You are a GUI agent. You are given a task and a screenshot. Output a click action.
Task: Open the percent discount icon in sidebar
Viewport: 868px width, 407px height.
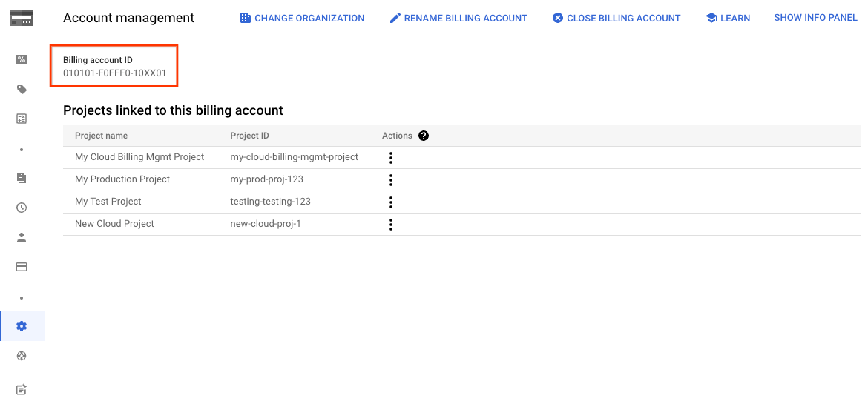(x=22, y=59)
